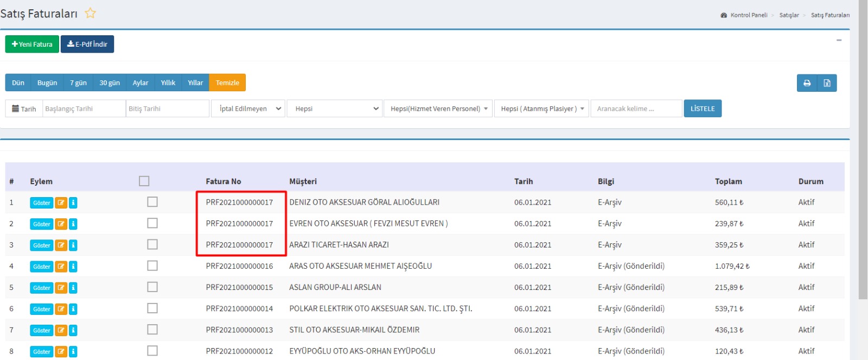The width and height of the screenshot is (868, 360).
Task: Select the checkbox for ASLAN GROUP-ALI ARSLAN
Action: tap(152, 287)
